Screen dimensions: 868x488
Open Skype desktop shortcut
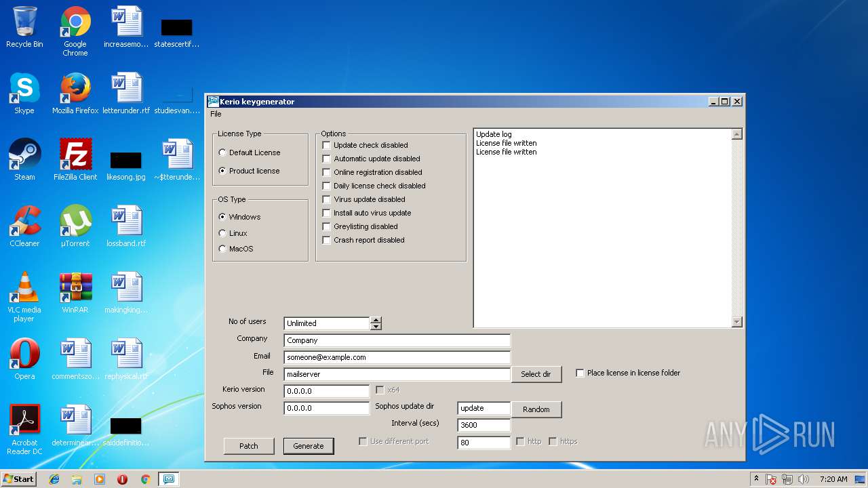[24, 94]
